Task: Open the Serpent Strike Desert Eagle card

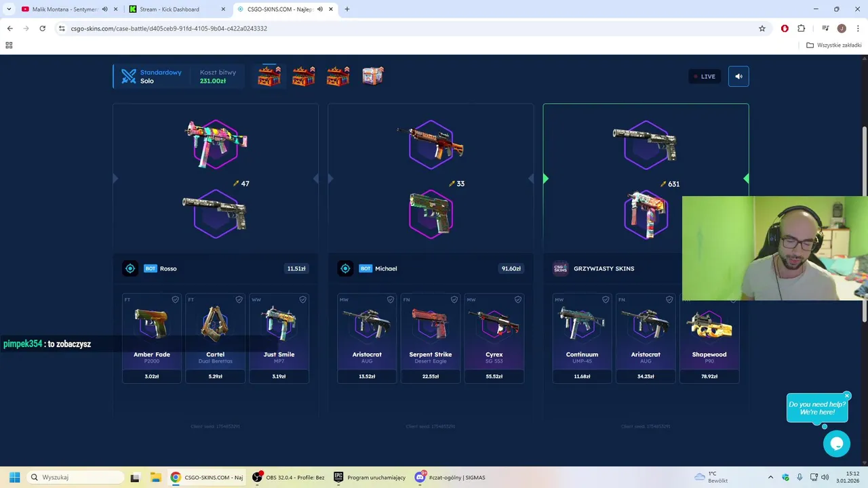Action: tap(430, 338)
